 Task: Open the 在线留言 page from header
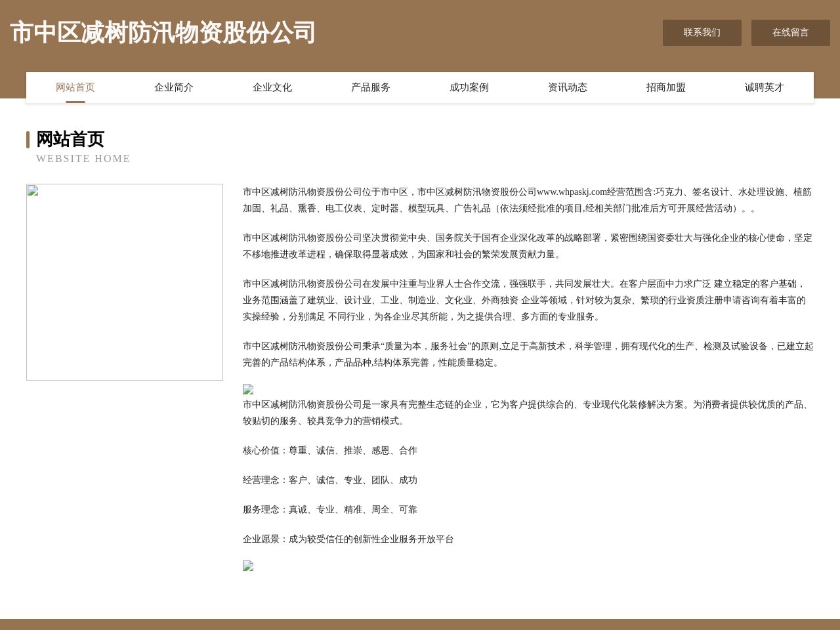[x=791, y=33]
